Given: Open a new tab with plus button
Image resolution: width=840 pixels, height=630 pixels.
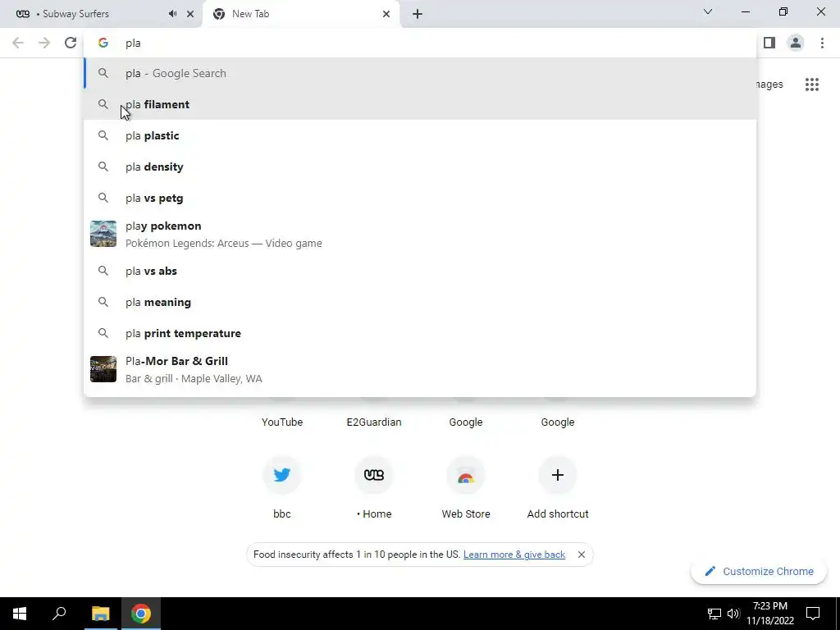Looking at the screenshot, I should [x=418, y=14].
